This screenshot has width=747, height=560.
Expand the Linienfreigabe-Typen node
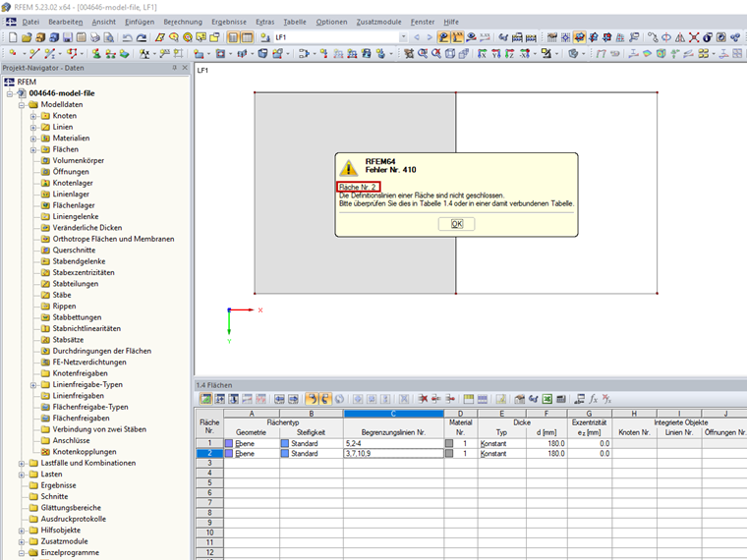[33, 385]
